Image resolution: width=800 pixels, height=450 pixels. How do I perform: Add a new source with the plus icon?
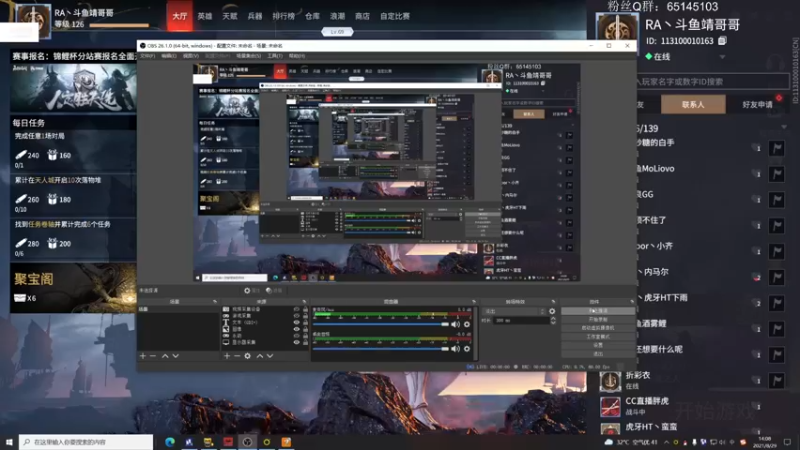click(227, 356)
